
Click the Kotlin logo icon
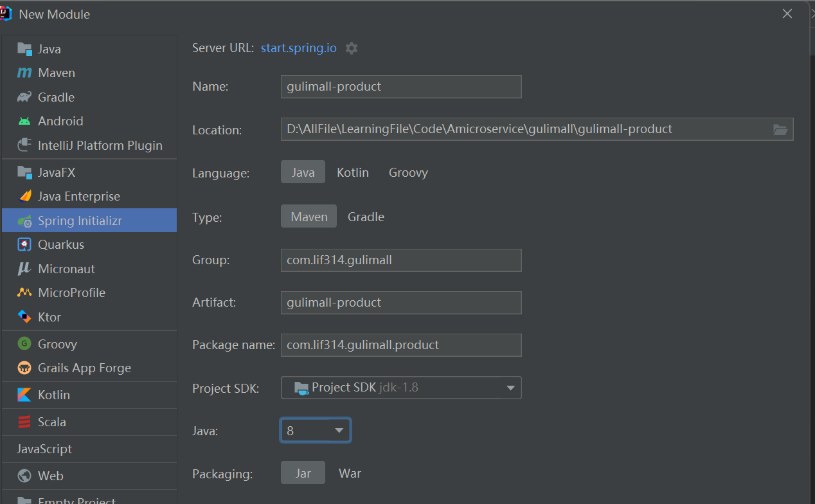[24, 395]
